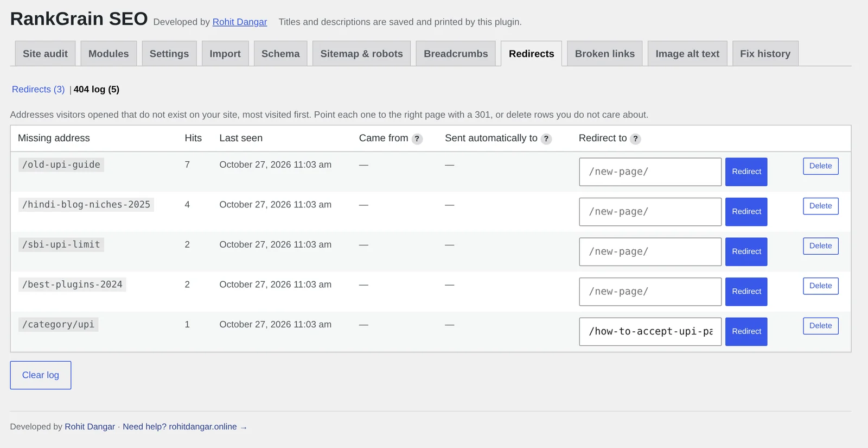This screenshot has height=448, width=868.
Task: Switch to the Modules tab
Action: coord(108,54)
